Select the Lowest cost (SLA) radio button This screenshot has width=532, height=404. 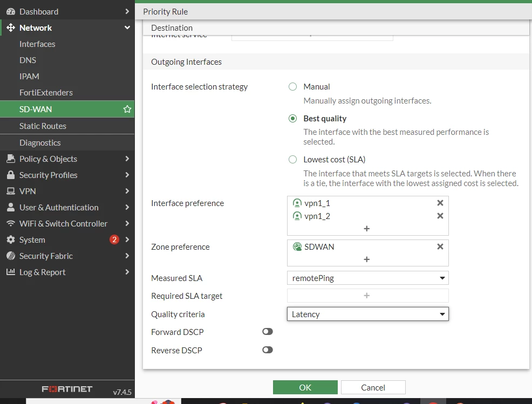click(292, 160)
